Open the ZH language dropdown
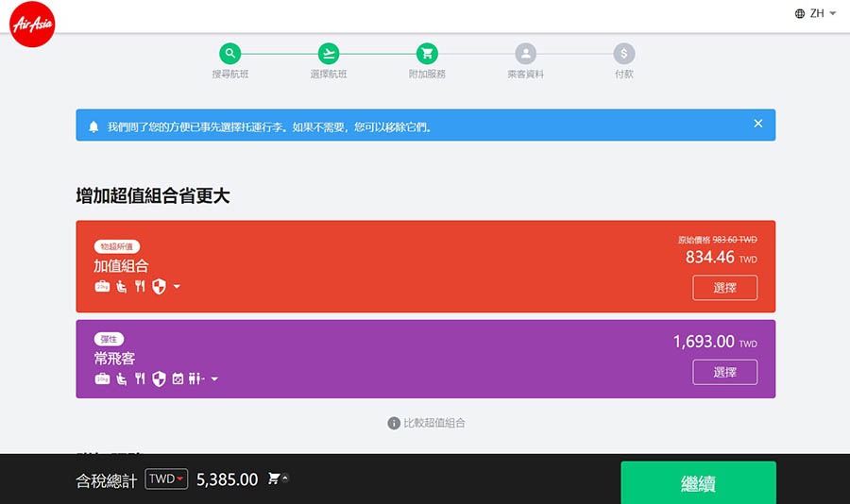 click(x=816, y=13)
